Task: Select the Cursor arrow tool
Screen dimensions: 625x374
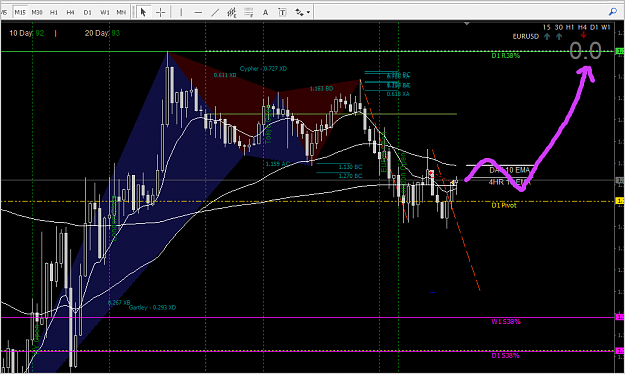Action: [143, 12]
